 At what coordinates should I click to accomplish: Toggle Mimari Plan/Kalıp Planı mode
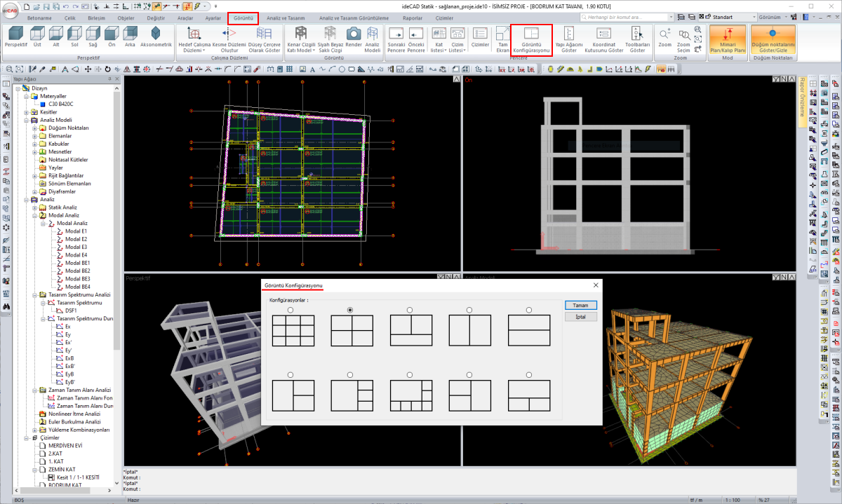(728, 34)
